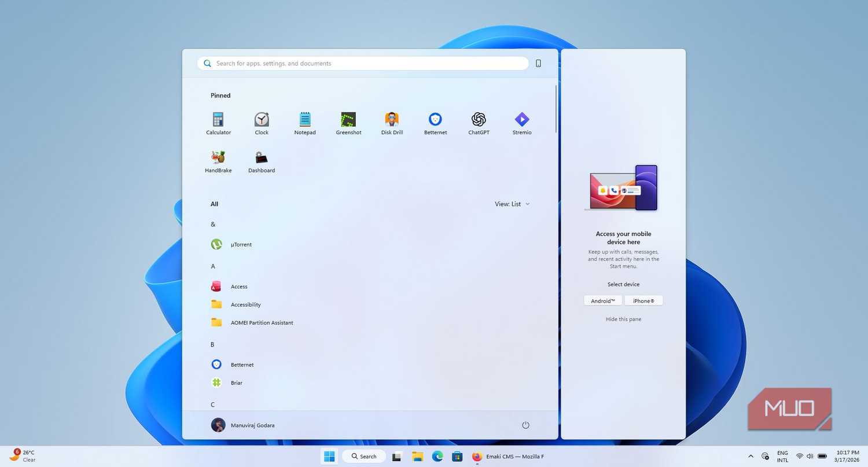Click the battery tray icon

[822, 456]
